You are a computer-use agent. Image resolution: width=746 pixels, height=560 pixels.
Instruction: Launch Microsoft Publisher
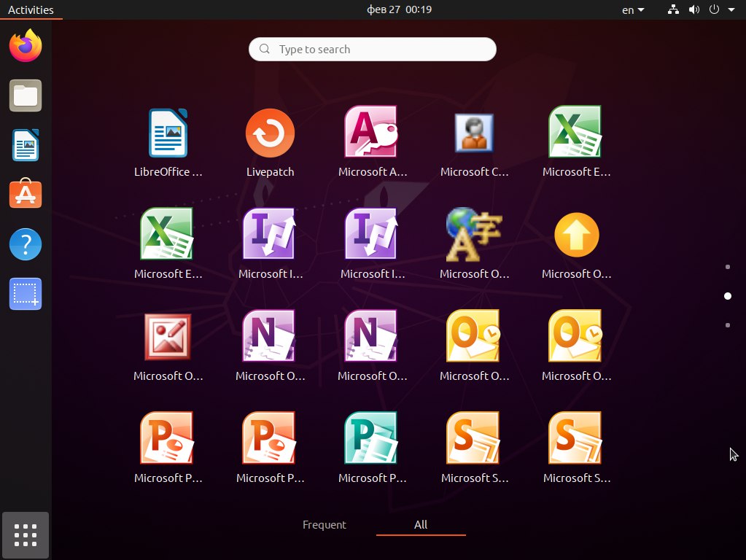[x=372, y=437]
